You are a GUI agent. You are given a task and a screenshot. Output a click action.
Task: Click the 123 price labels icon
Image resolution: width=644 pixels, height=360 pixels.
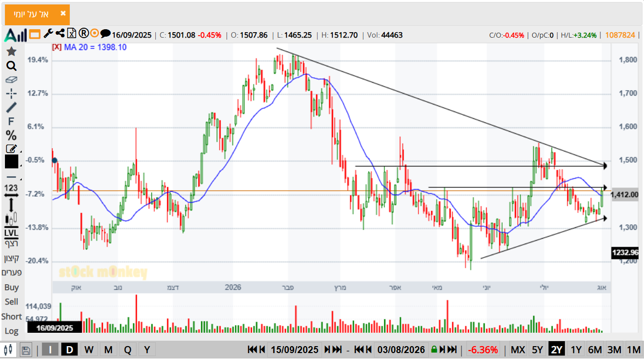pyautogui.click(x=11, y=188)
